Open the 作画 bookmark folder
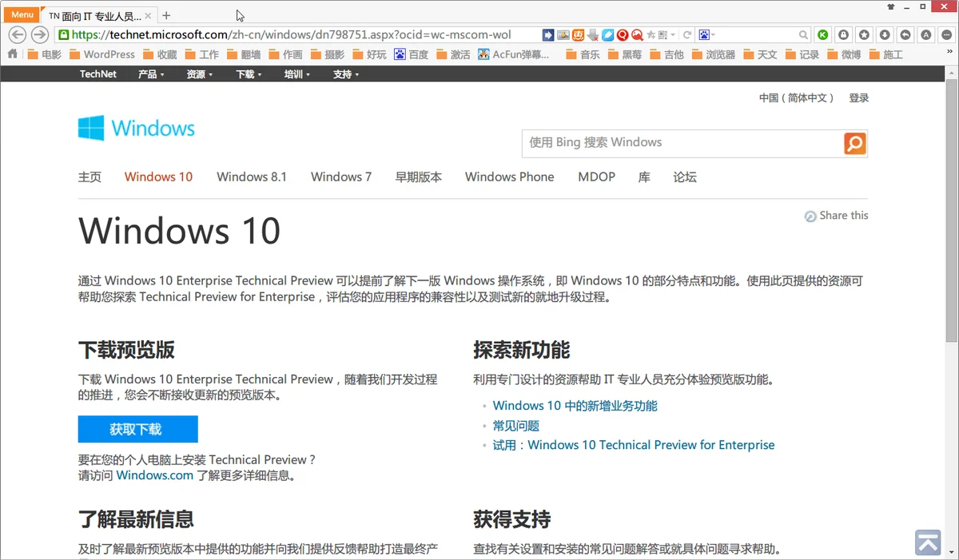Screen dimensions: 959x560 [x=285, y=54]
